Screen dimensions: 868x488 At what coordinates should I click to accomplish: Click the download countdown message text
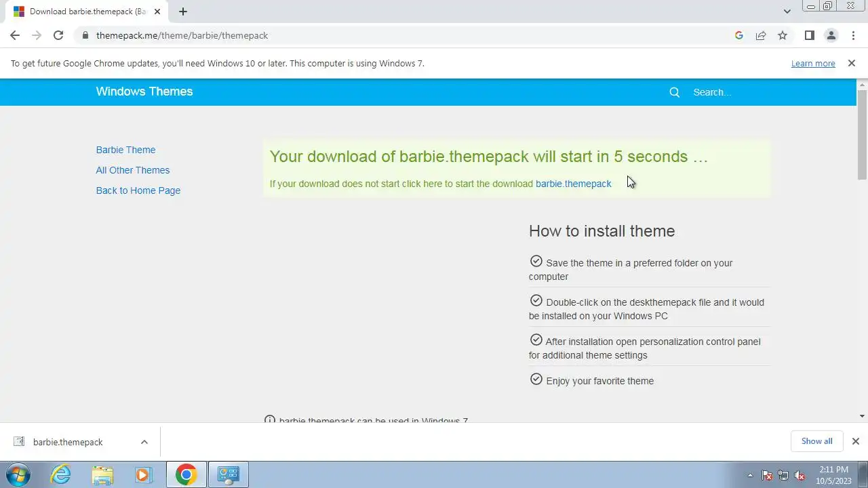coord(489,157)
